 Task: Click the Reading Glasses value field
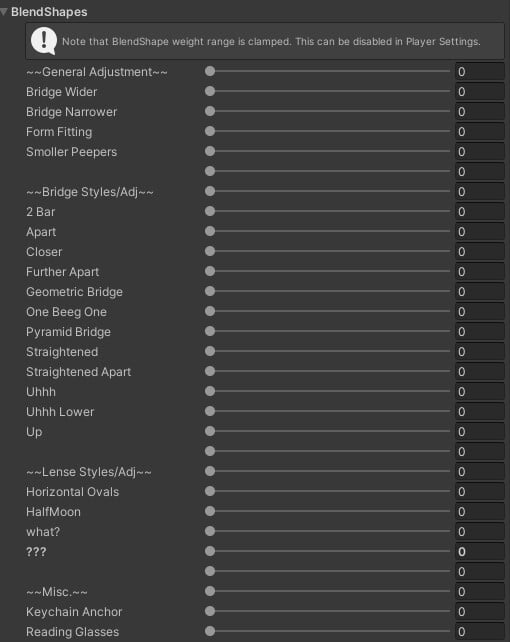479,631
